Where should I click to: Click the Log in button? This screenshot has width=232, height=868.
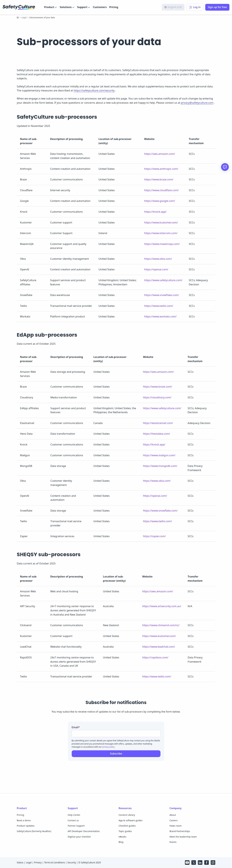coord(195,7)
